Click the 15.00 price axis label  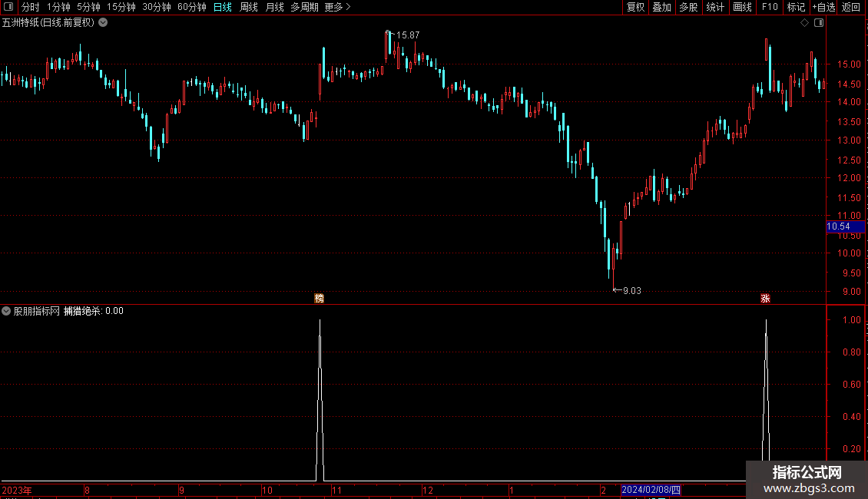coord(849,64)
